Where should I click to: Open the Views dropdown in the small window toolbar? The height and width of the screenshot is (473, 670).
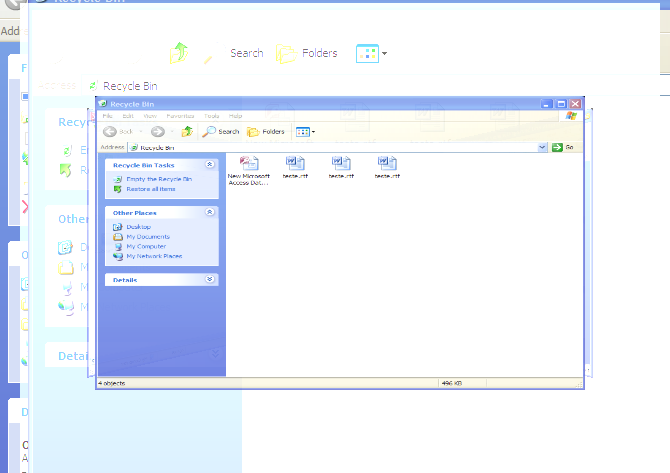pos(304,131)
